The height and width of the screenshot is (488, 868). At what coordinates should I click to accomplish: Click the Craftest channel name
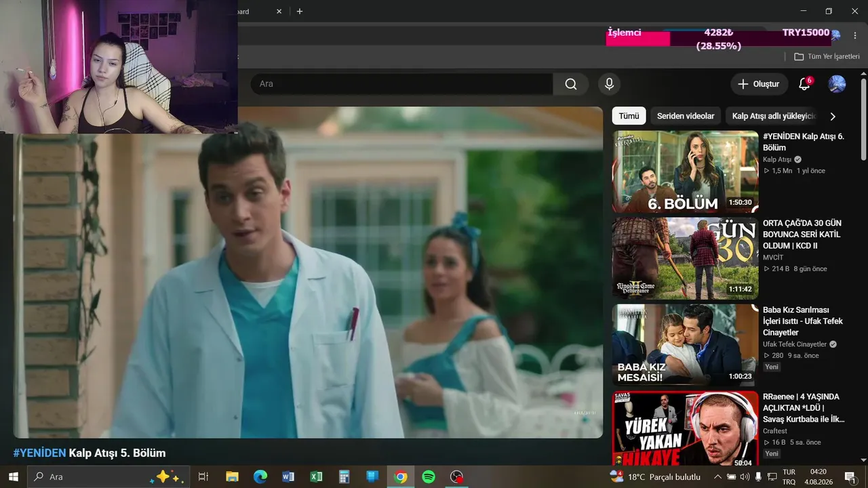(775, 431)
